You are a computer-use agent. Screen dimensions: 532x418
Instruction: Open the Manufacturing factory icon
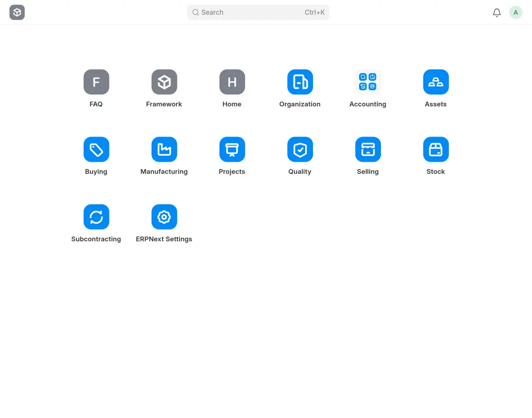[164, 149]
